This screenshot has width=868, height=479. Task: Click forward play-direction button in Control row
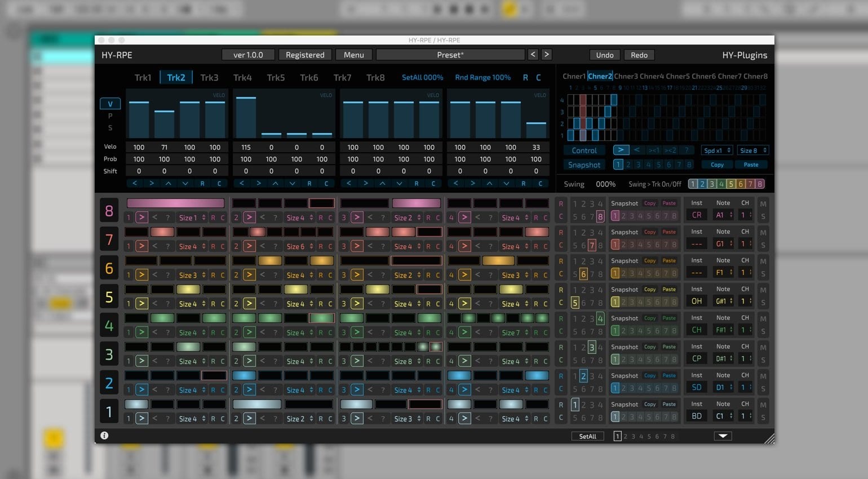click(x=621, y=150)
